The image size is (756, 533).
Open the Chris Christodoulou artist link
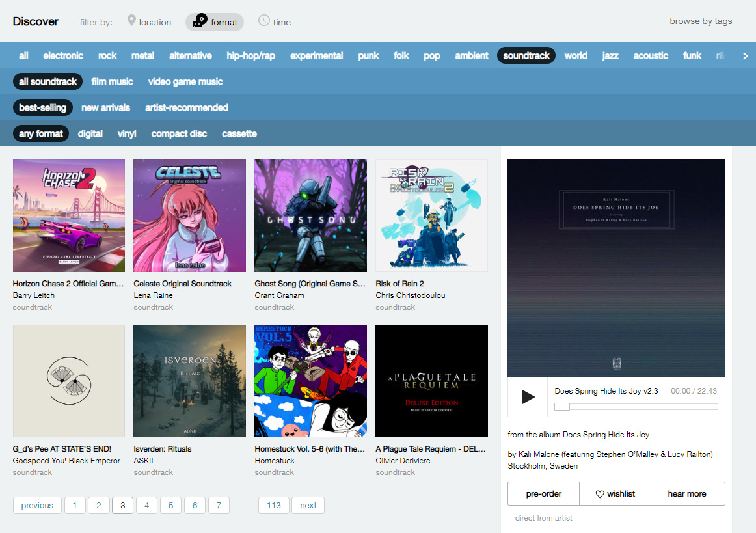pyautogui.click(x=411, y=295)
